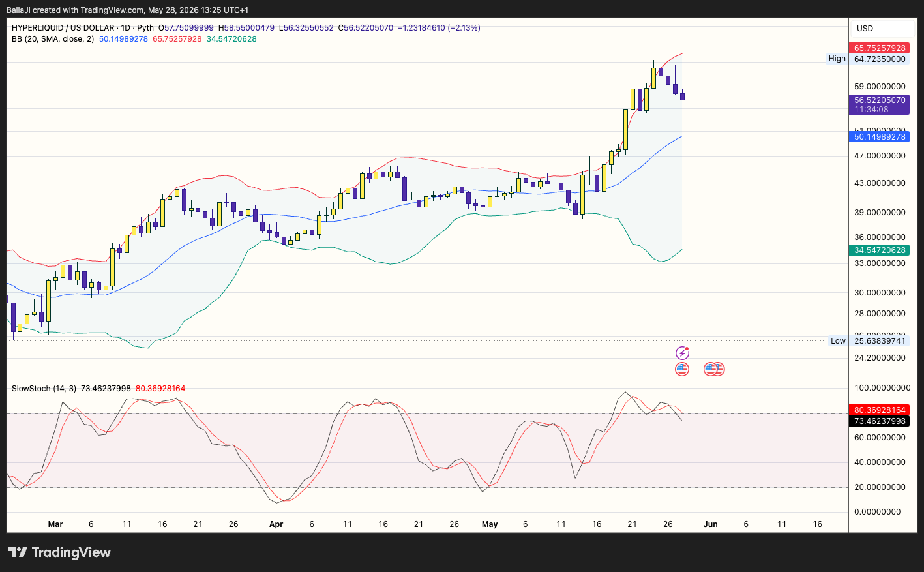Click the 64.72350000 high price label
Viewport: 924px width, 572px height.
pyautogui.click(x=880, y=59)
